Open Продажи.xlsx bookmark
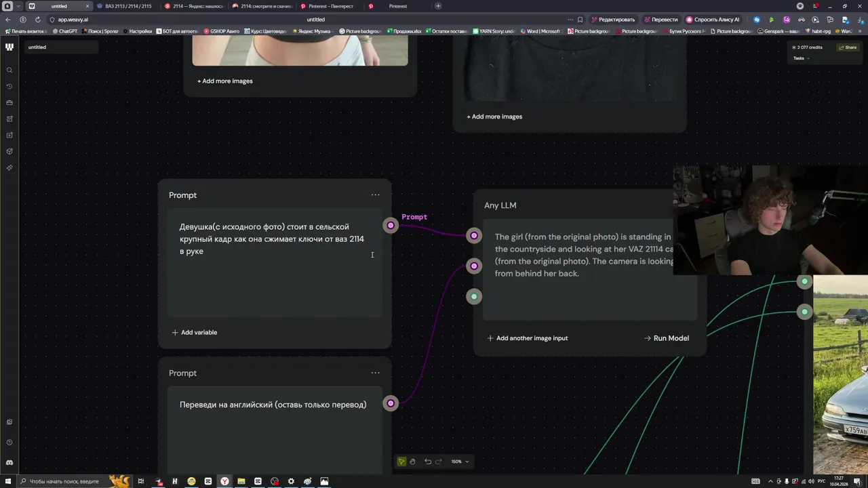This screenshot has width=868, height=488. point(405,31)
